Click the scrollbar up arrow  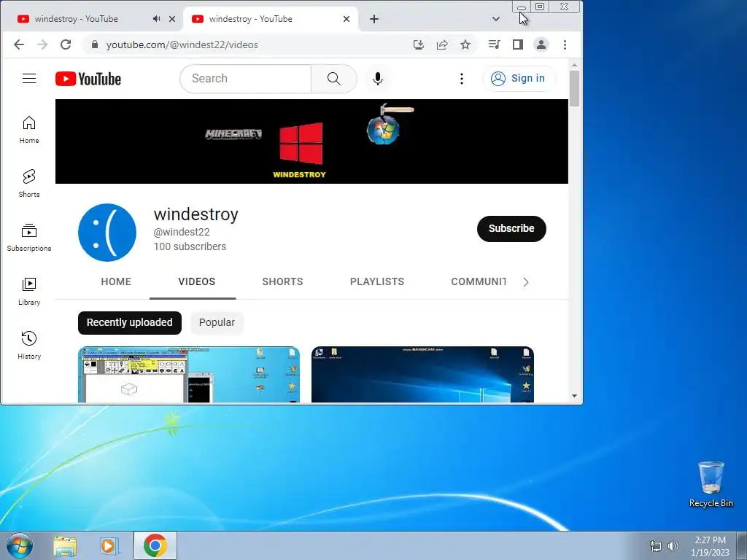(574, 65)
